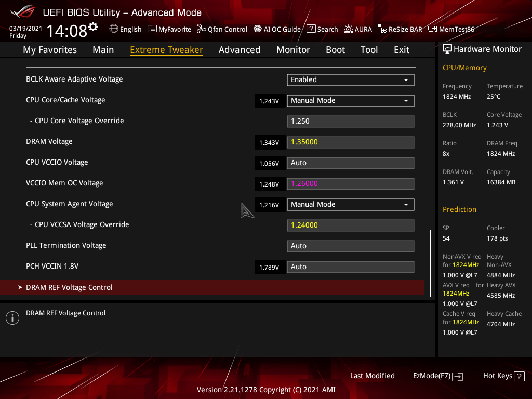Open the Monitor tab

293,50
